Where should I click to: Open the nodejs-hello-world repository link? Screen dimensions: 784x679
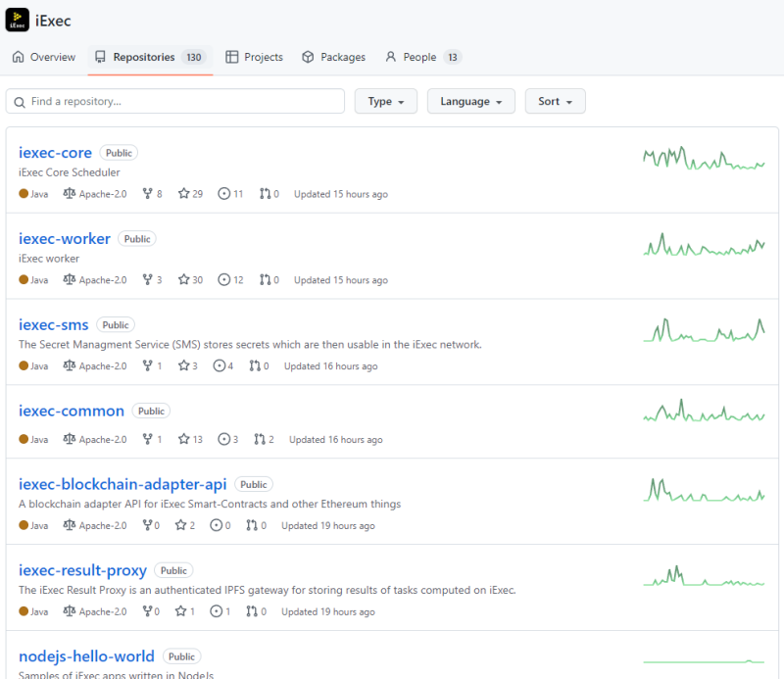pos(86,656)
